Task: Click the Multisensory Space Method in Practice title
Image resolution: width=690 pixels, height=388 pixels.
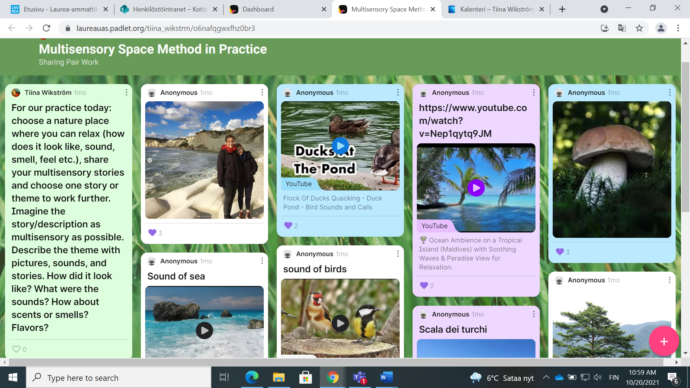Action: pos(153,49)
